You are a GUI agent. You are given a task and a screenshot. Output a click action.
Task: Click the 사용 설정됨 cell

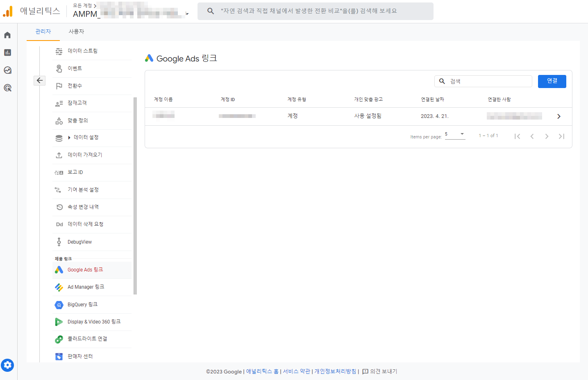point(368,116)
